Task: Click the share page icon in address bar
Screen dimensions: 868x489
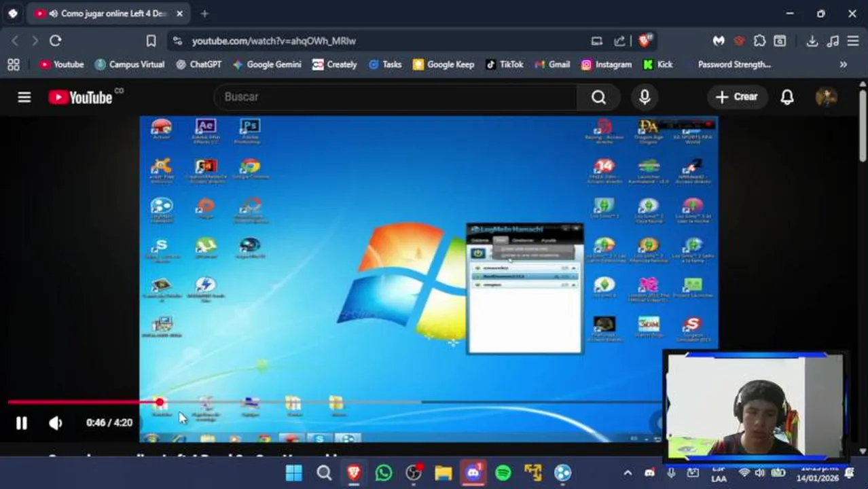Action: (619, 41)
